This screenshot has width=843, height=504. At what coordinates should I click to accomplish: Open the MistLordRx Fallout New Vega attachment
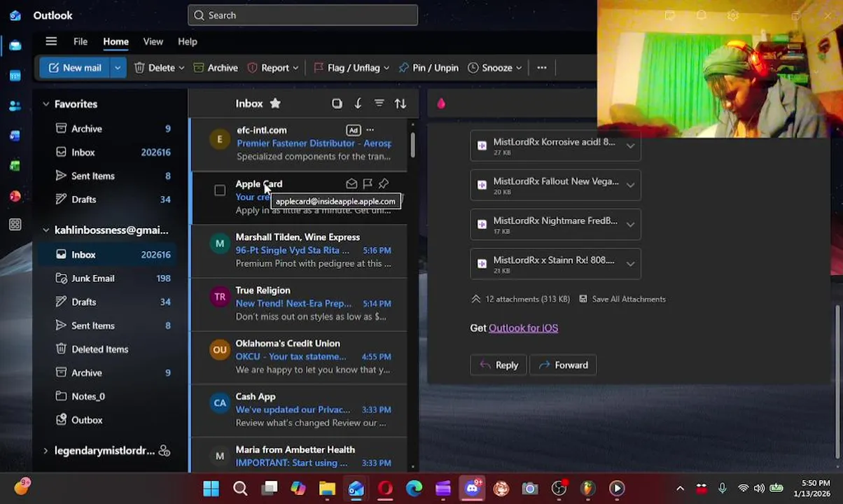(x=555, y=185)
